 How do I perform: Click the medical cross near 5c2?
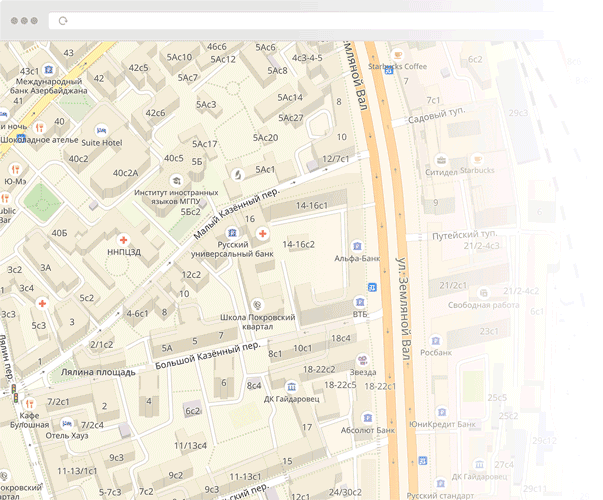pyautogui.click(x=42, y=303)
